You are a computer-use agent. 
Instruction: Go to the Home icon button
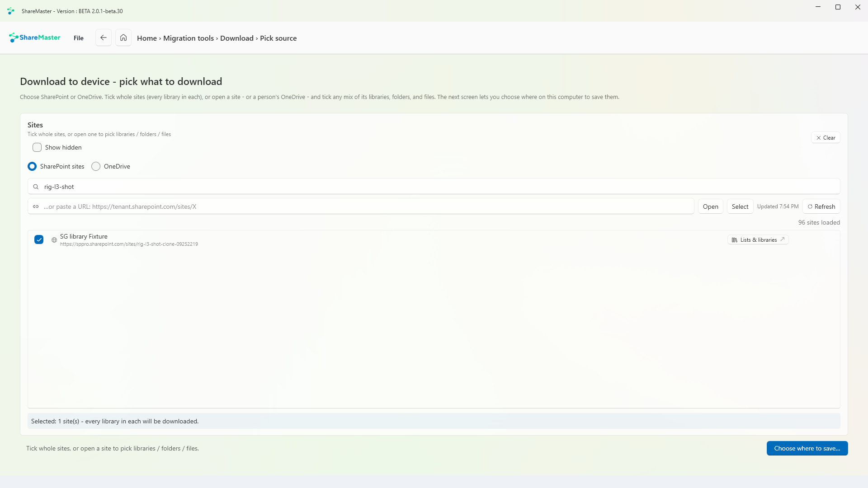[x=123, y=38]
